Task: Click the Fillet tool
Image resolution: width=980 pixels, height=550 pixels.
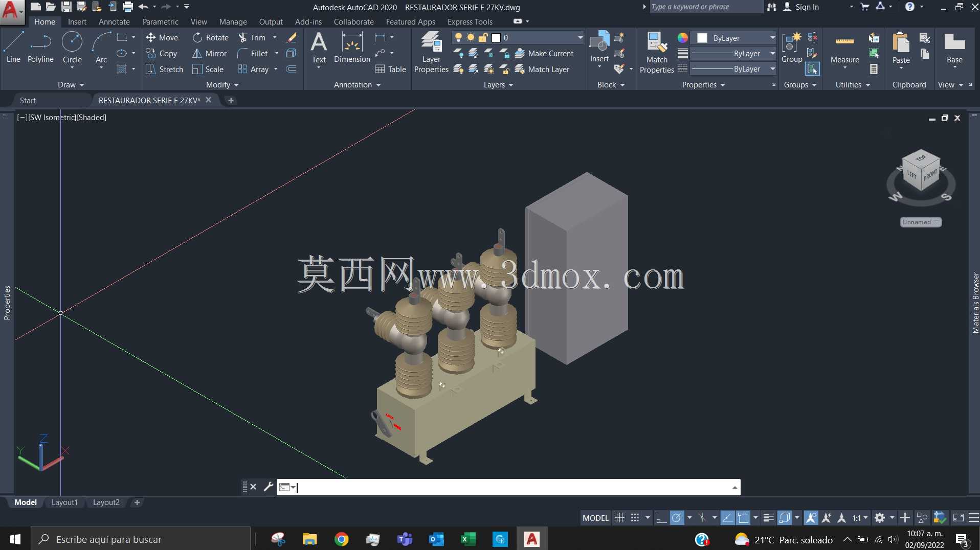Action: [x=253, y=53]
